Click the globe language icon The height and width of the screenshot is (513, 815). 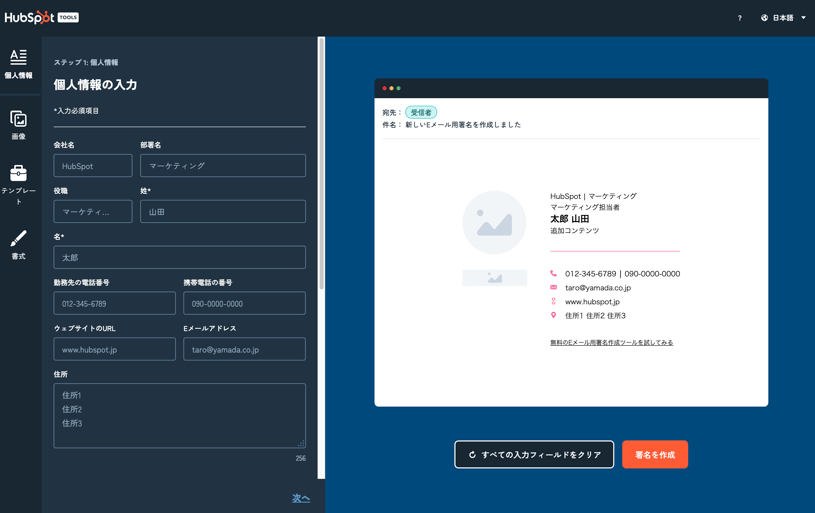coord(764,18)
